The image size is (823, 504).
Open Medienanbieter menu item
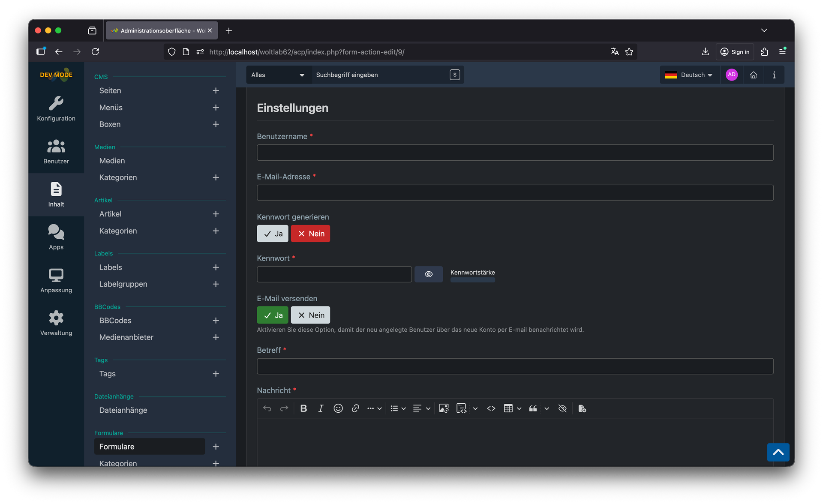click(x=126, y=337)
